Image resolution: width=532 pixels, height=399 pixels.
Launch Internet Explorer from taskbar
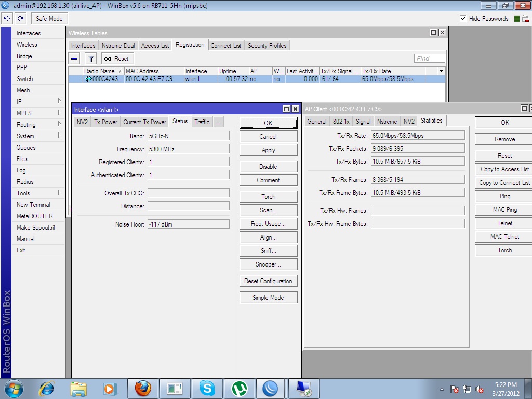pos(46,389)
